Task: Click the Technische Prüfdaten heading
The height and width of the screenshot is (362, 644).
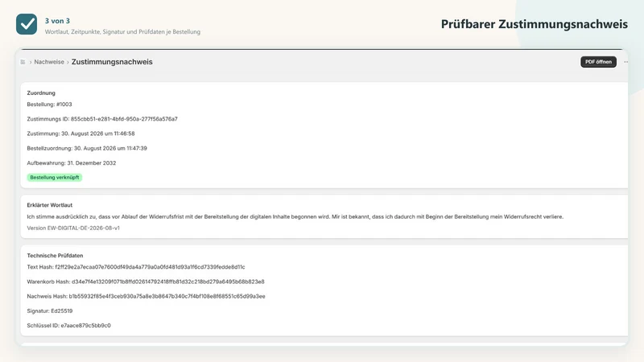Action: (x=55, y=255)
